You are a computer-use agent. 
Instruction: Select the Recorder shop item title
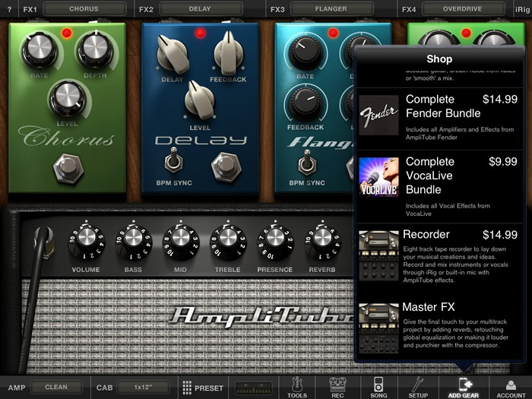[426, 234]
